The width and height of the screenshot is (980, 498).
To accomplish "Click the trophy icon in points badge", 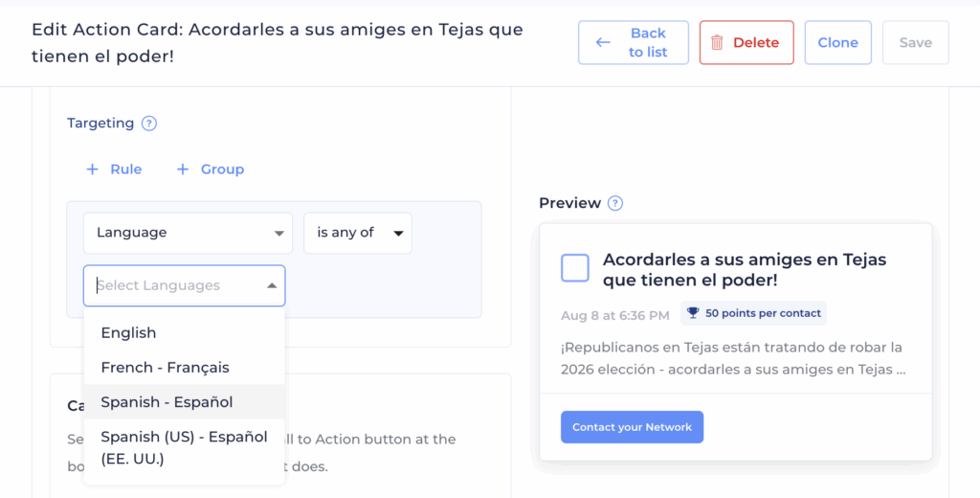I will point(693,313).
